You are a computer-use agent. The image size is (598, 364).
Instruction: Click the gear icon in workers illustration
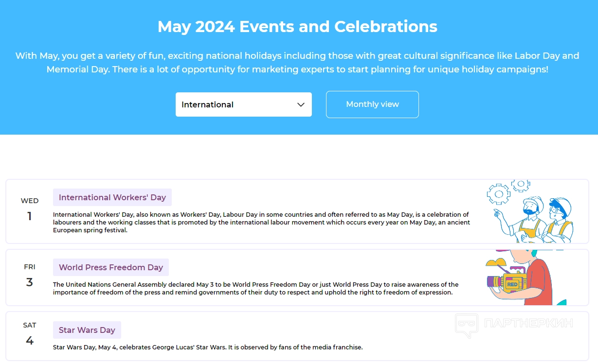point(498,194)
